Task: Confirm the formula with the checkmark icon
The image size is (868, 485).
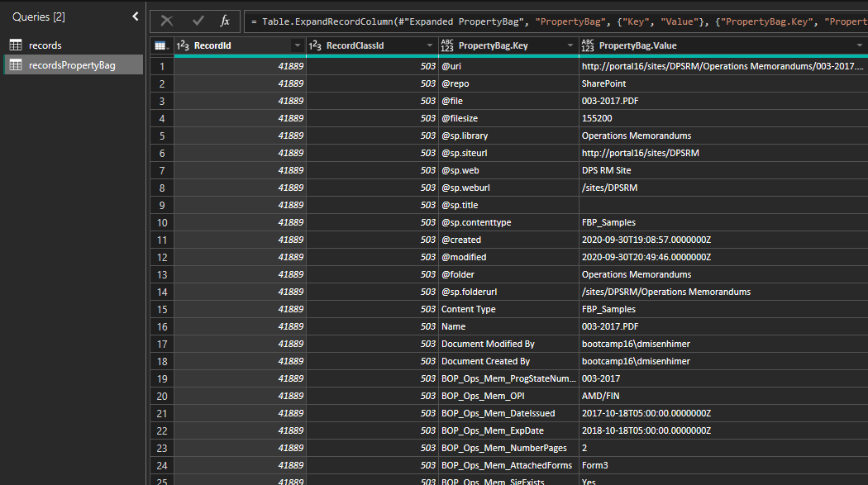Action: (x=198, y=21)
